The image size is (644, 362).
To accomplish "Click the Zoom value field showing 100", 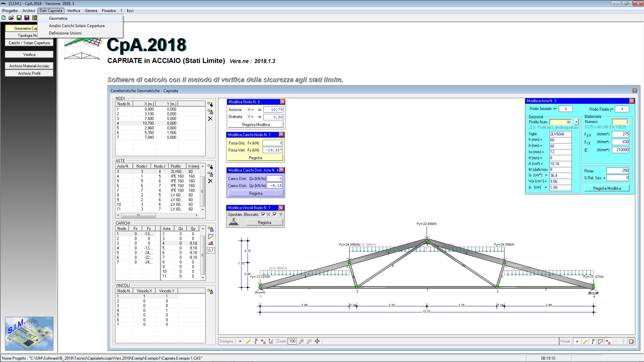I will tap(292, 341).
